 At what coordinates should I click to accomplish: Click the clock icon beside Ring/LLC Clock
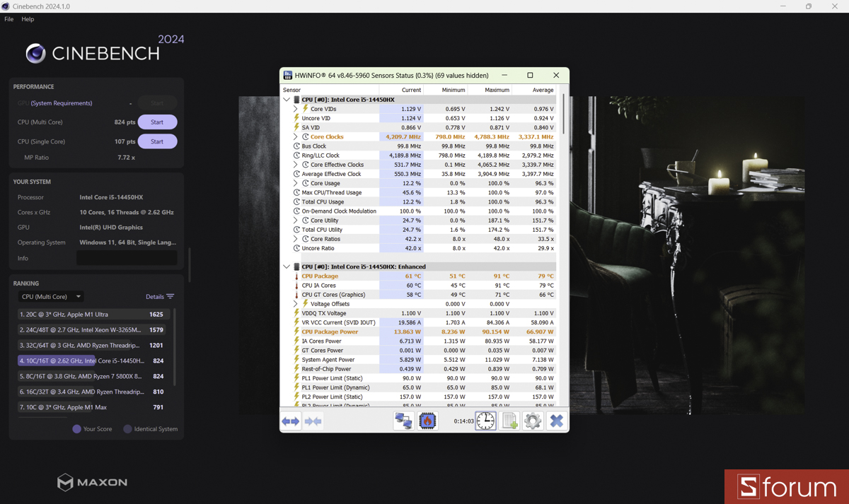[297, 156]
